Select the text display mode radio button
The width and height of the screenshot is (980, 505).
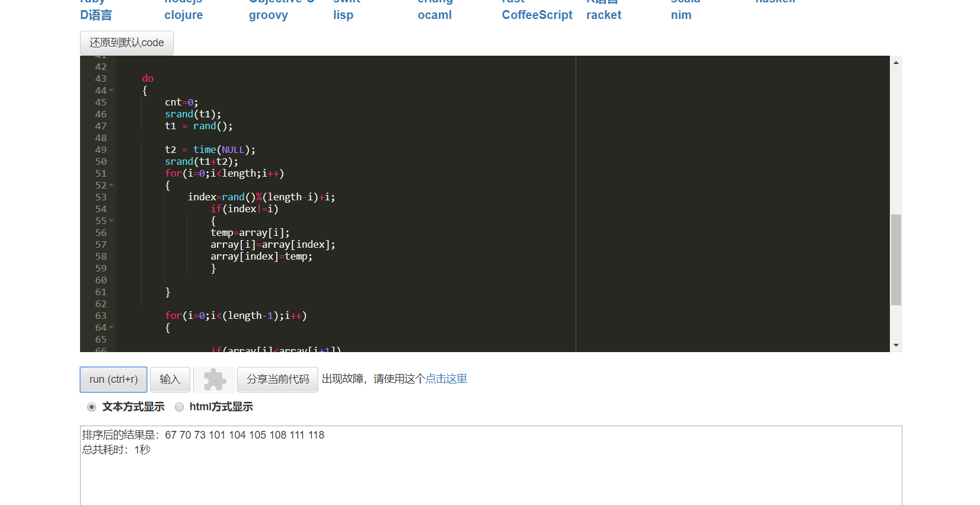pyautogui.click(x=91, y=407)
